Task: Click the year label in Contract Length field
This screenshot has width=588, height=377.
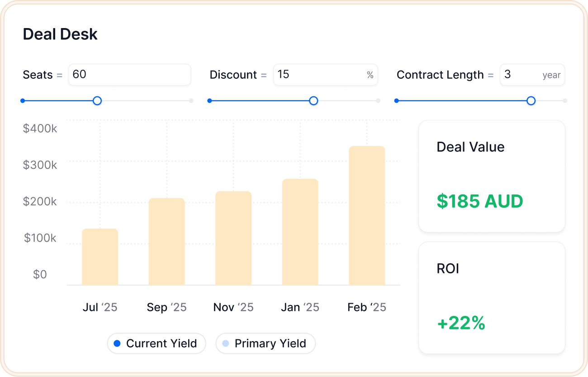Action: [x=552, y=75]
